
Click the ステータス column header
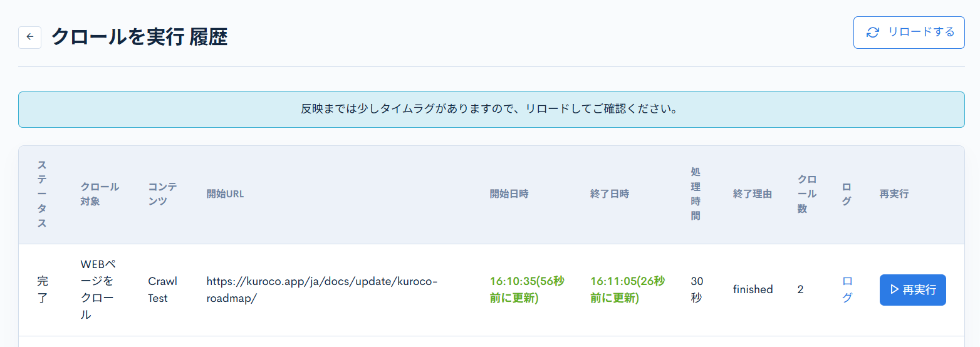42,194
